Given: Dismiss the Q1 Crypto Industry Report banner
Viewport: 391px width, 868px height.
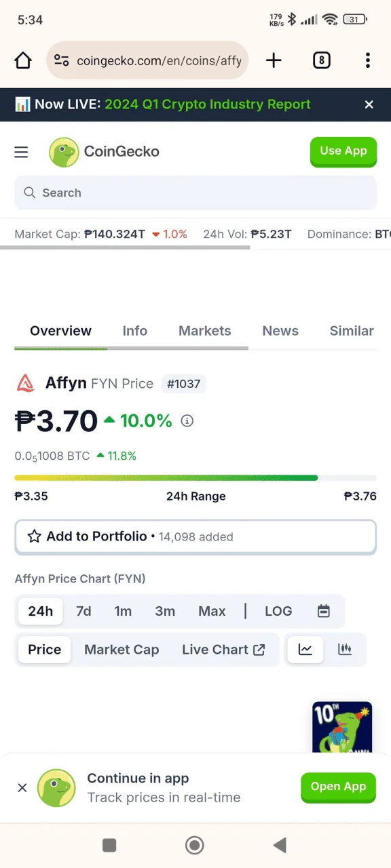Looking at the screenshot, I should point(369,104).
